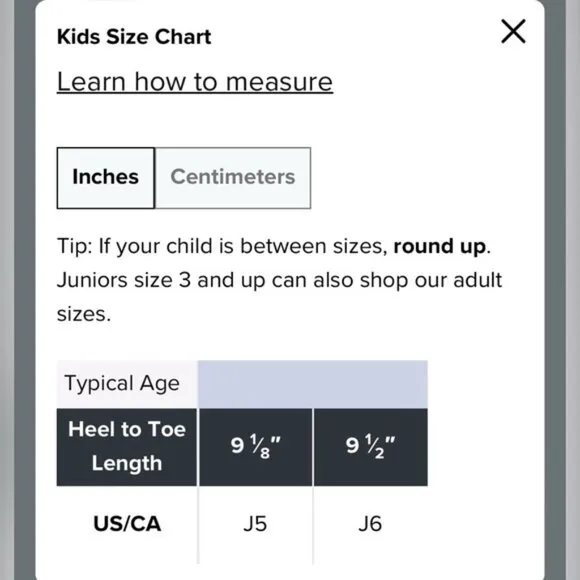Click the bold round up tip text

pos(439,246)
